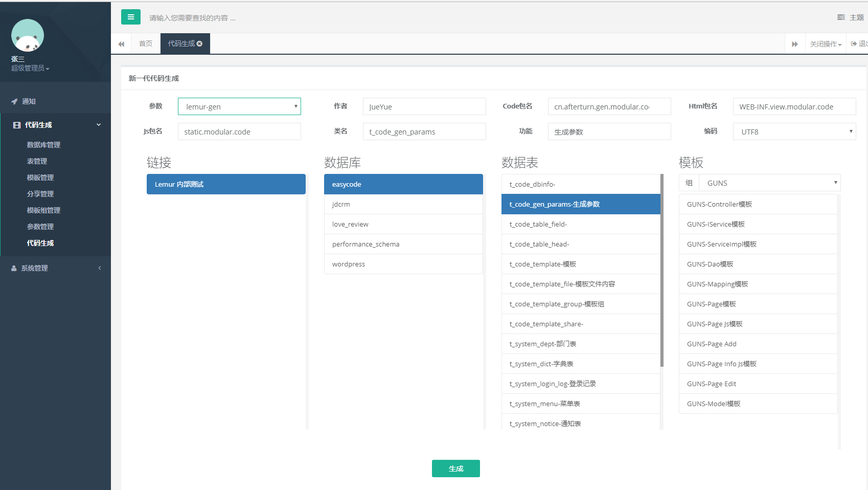Open the 参数 lemur-gen dropdown
The width and height of the screenshot is (868, 490).
pyautogui.click(x=239, y=106)
